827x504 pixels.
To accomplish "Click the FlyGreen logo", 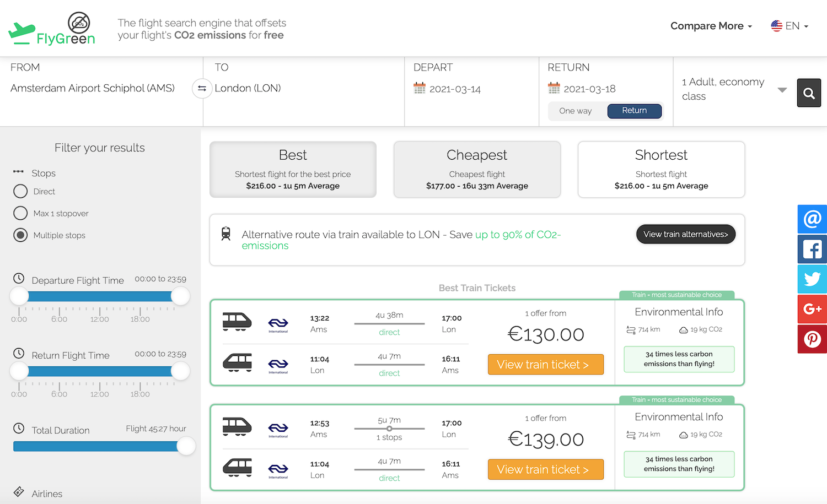I will 52,29.
